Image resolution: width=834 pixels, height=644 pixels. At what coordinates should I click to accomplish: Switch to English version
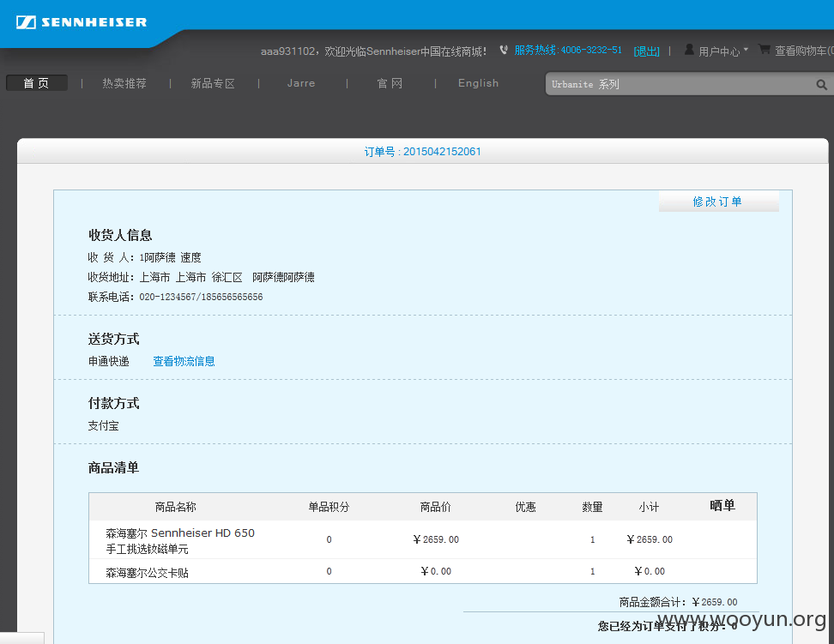point(478,83)
